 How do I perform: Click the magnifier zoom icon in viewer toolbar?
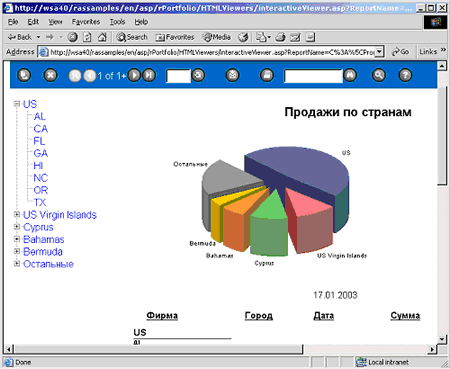(x=379, y=75)
